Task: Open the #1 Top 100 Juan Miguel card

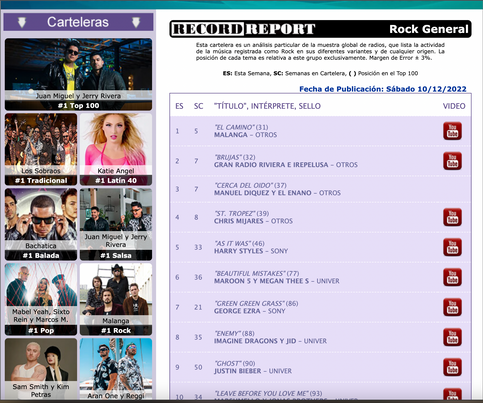Action: [78, 74]
